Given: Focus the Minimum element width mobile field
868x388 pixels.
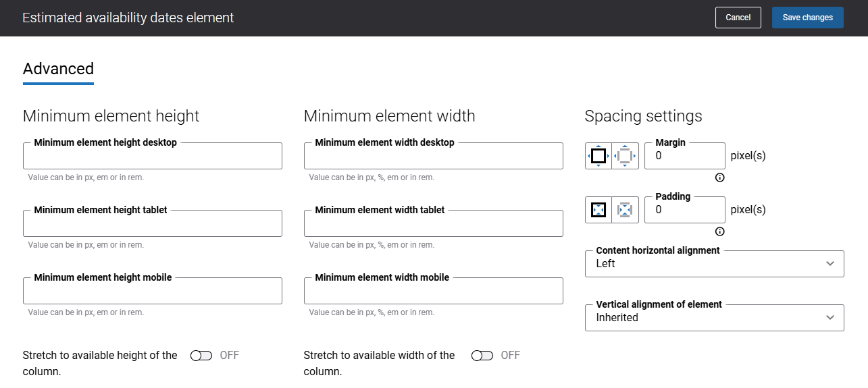Looking at the screenshot, I should [433, 292].
